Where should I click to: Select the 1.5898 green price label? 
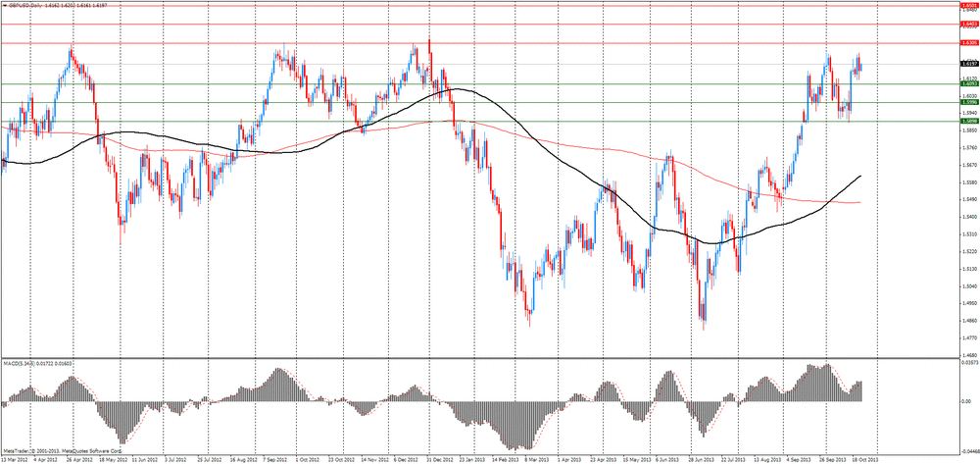[967, 122]
